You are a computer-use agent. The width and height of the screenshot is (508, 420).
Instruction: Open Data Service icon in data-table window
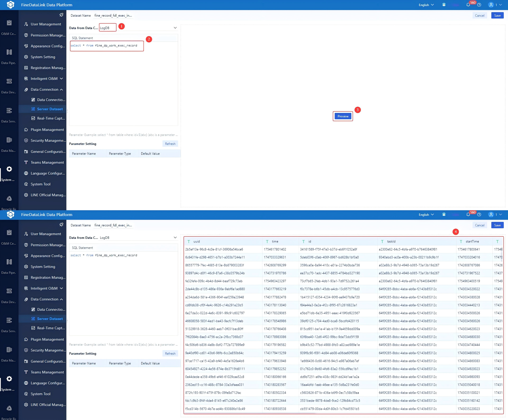(x=9, y=320)
